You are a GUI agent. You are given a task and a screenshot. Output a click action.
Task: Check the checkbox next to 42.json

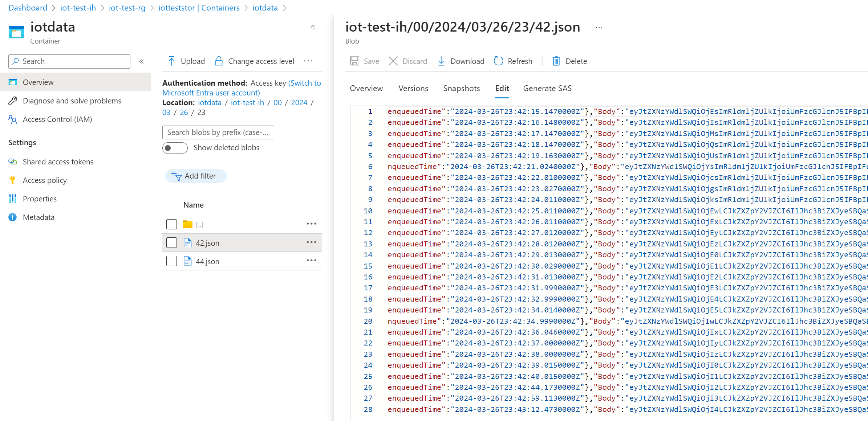172,242
